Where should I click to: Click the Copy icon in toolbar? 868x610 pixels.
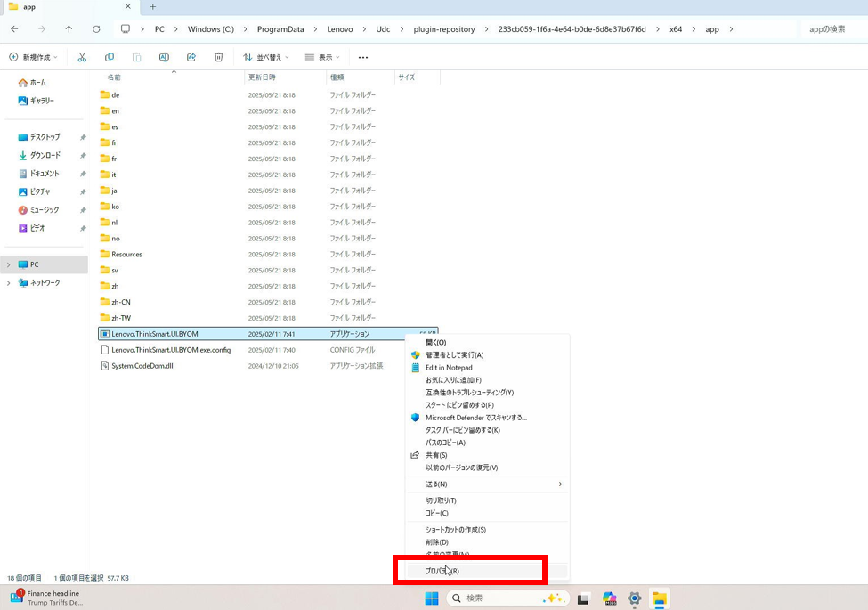click(110, 57)
